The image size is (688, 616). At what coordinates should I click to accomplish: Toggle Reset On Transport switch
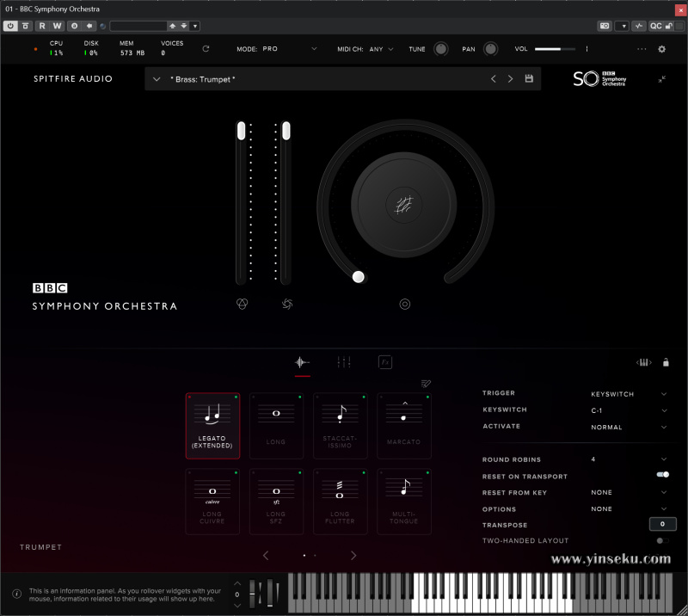662,475
